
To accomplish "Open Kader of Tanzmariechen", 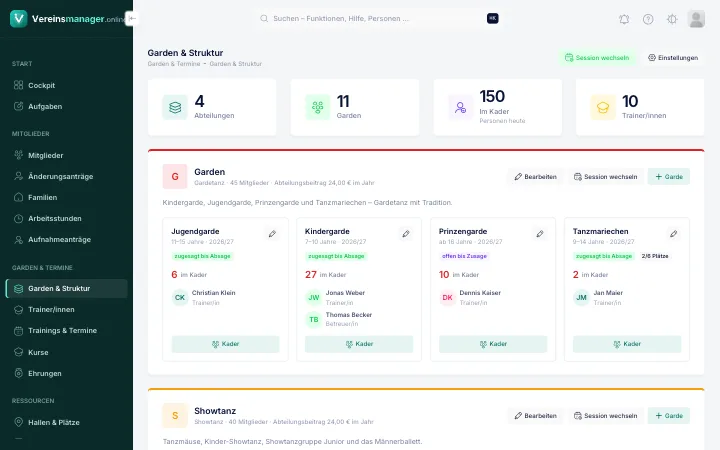I will 627,344.
